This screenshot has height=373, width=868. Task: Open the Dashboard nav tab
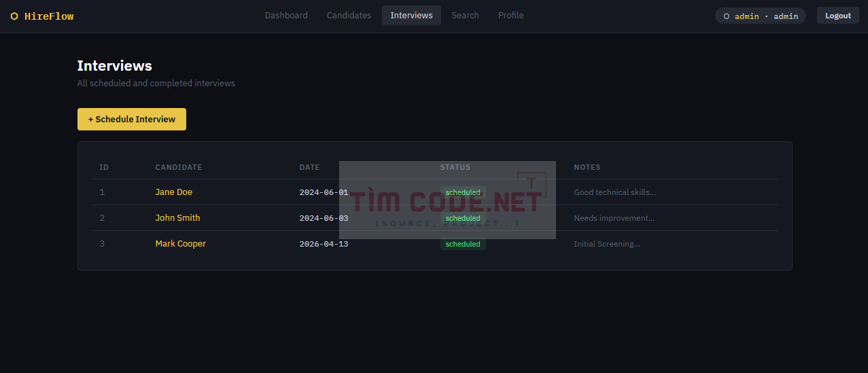pos(286,15)
